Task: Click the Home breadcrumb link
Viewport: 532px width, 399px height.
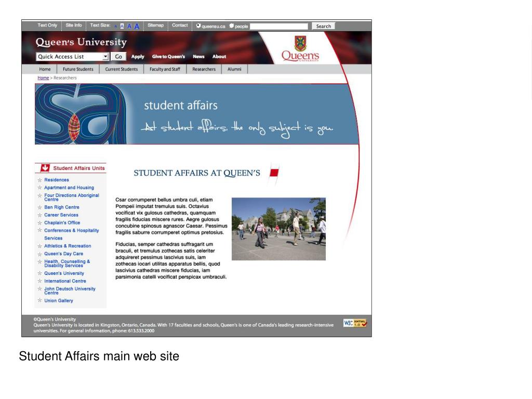Action: pos(43,78)
